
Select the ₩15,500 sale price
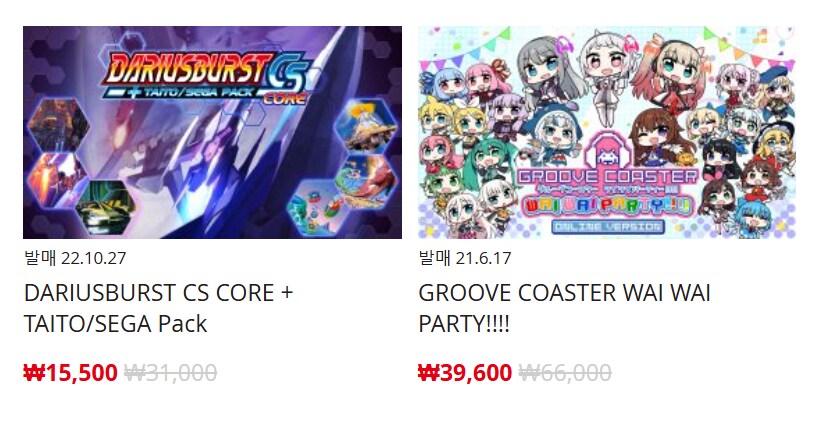click(71, 373)
